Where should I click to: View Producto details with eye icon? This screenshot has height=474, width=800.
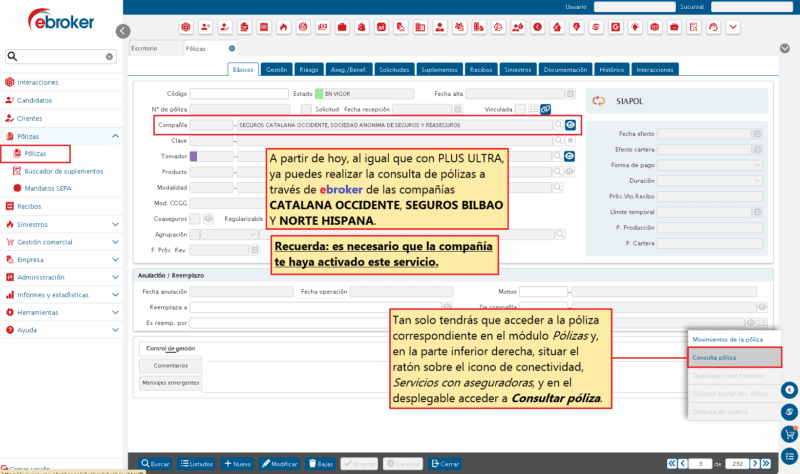point(570,172)
